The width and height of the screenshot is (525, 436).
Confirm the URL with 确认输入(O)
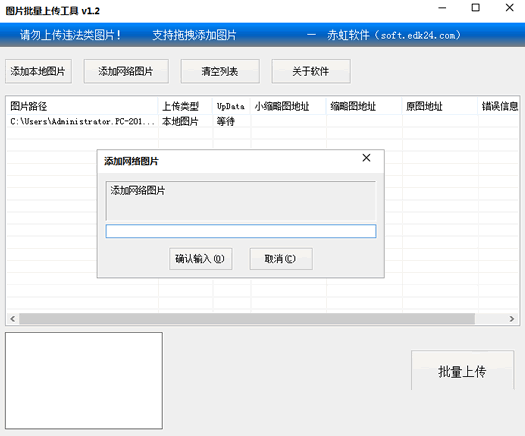coord(200,259)
